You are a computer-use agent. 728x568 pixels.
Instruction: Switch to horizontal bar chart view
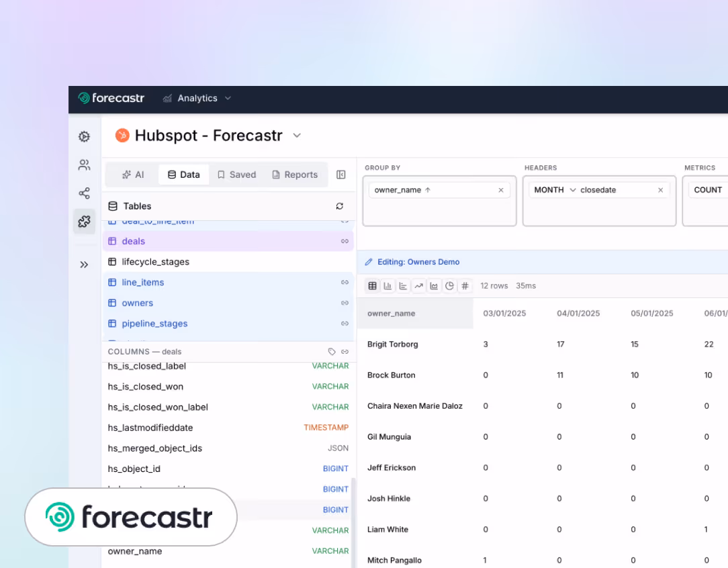point(403,286)
